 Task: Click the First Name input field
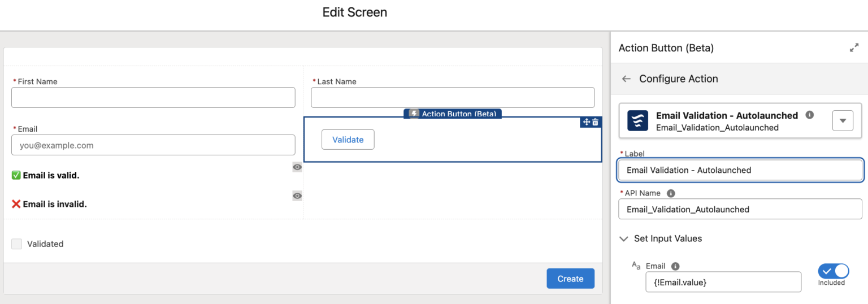[x=153, y=98]
